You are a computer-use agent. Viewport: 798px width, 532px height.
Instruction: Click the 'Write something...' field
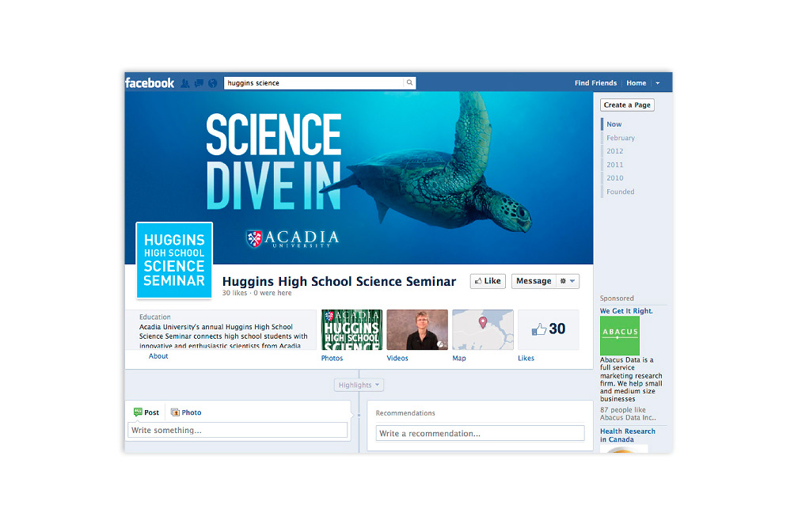237,430
